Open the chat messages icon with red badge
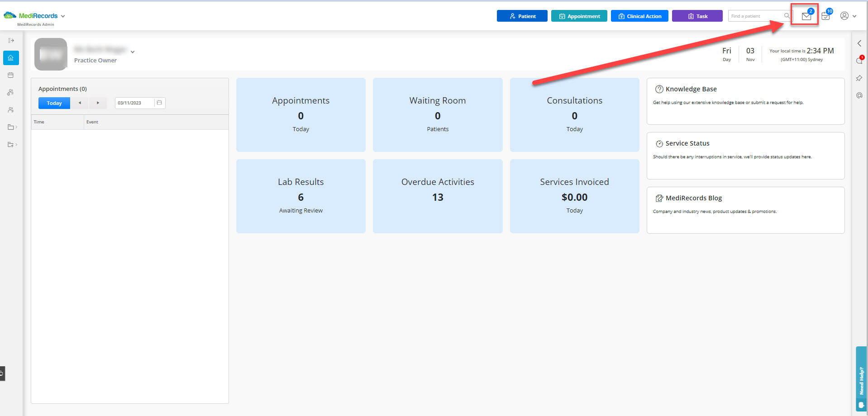This screenshot has height=416, width=868. click(x=859, y=61)
